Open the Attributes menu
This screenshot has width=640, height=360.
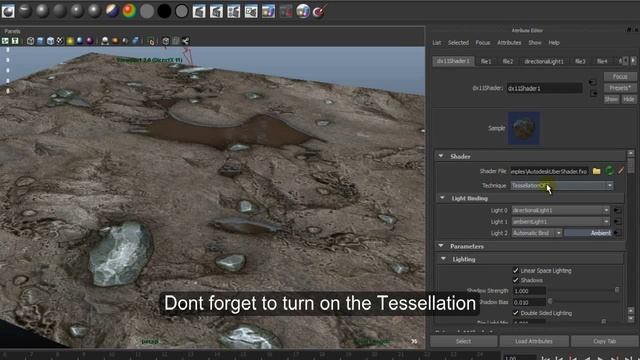[509, 42]
